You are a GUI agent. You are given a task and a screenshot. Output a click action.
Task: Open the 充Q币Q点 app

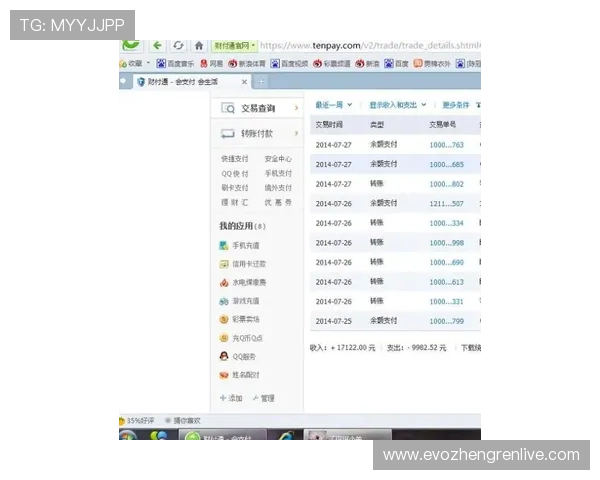click(241, 338)
